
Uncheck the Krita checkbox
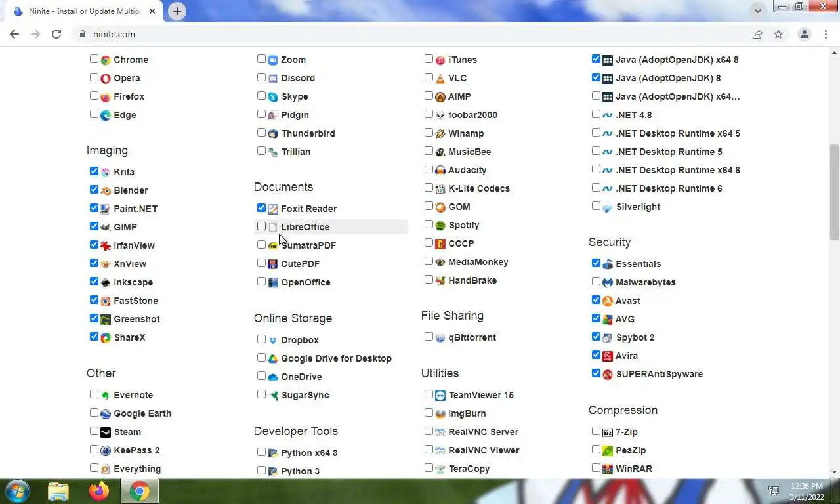(x=94, y=171)
